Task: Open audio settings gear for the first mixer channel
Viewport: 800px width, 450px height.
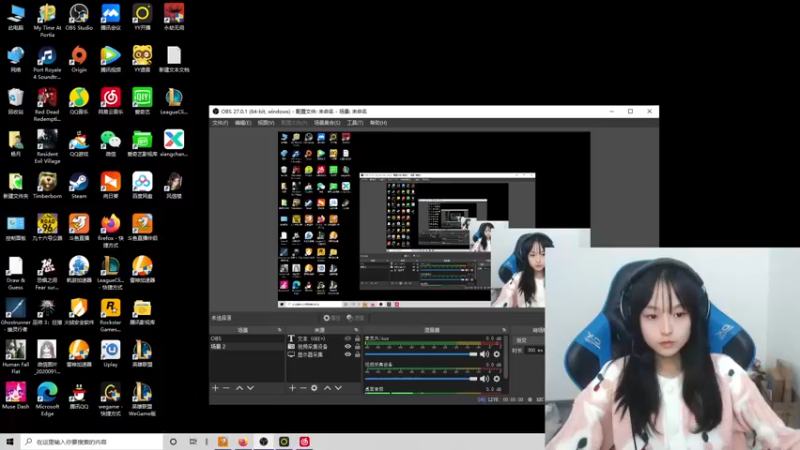Action: click(496, 354)
